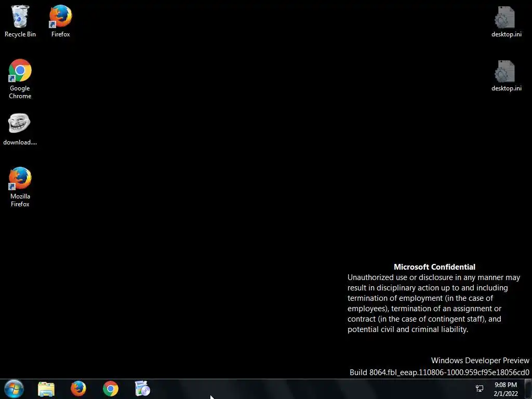The image size is (532, 399).
Task: Select the Mozilla Firefox desktop shortcut
Action: coord(20,187)
